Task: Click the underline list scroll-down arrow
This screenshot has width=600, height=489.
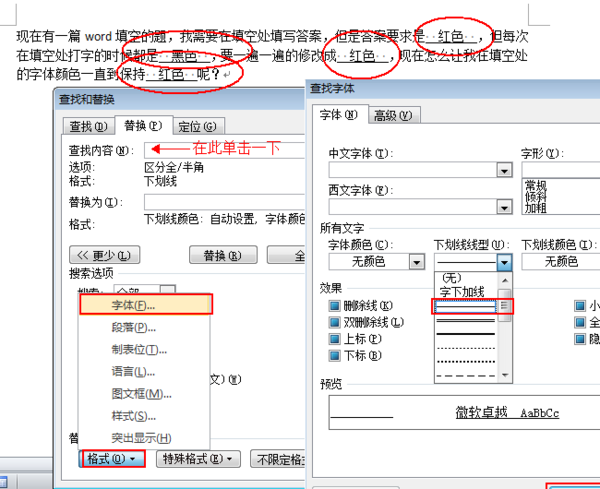Action: (x=505, y=375)
